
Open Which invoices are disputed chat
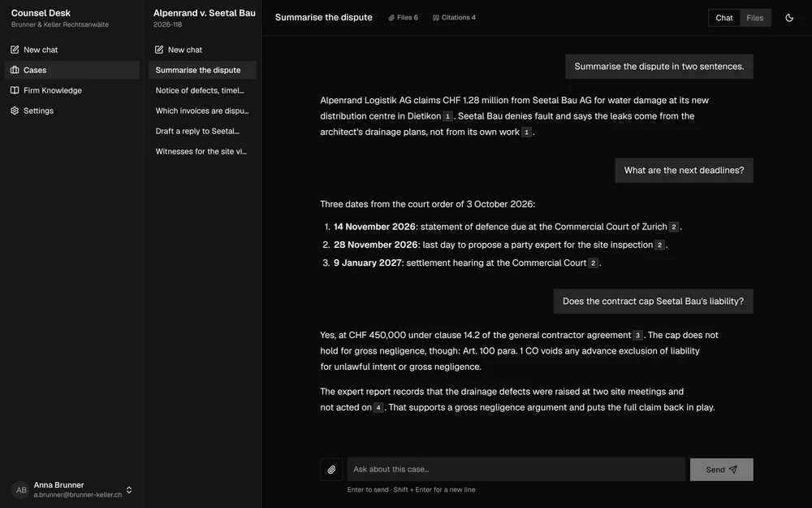click(202, 111)
